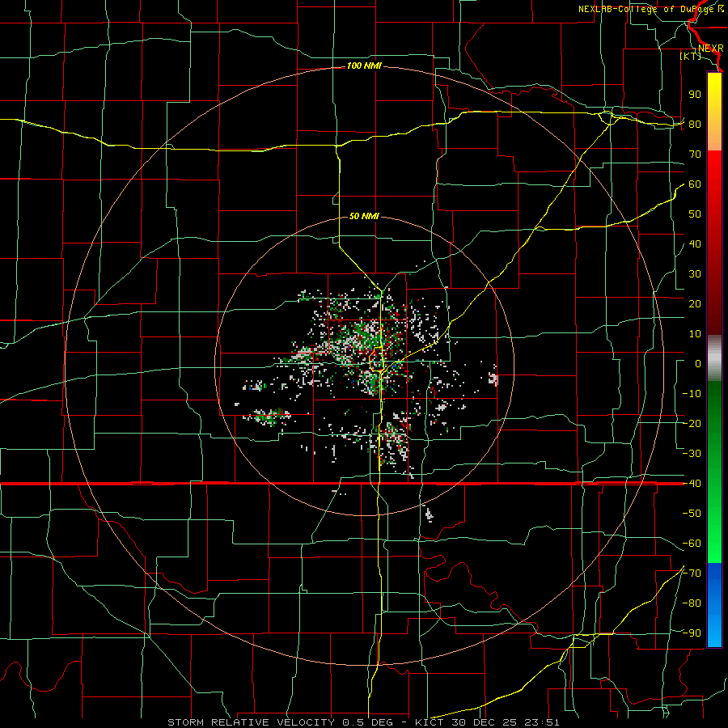
Task: Pick the blue bottom segment of velocity scale
Action: point(714,603)
